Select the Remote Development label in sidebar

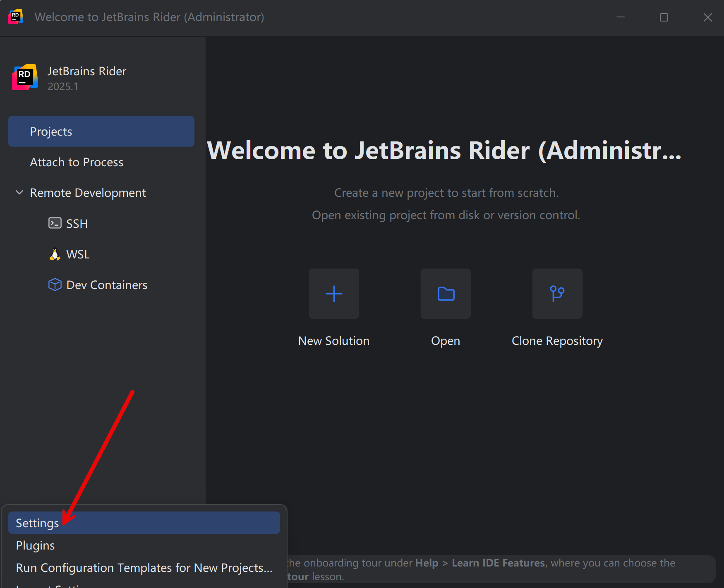point(88,193)
